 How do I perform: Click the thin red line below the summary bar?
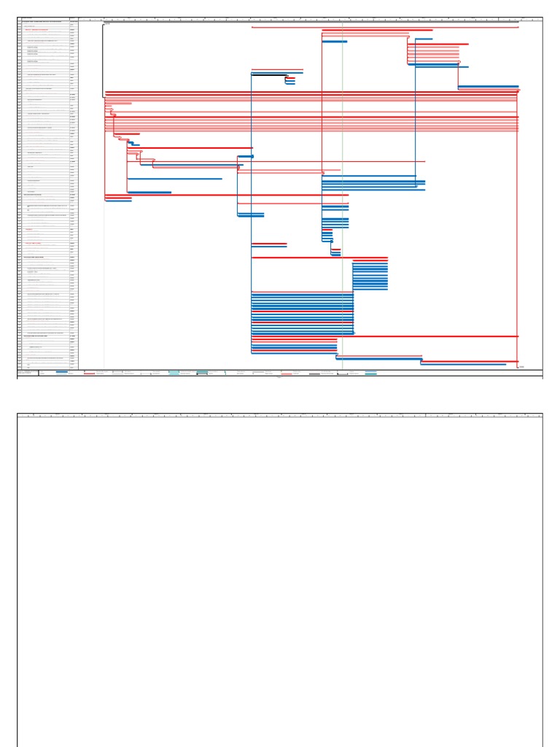pyautogui.click(x=385, y=28)
